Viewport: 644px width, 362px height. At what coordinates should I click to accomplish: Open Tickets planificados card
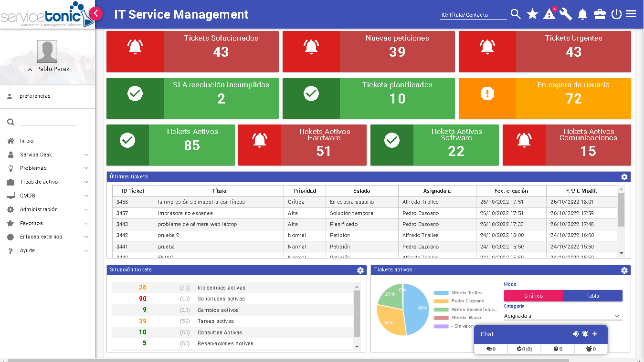pyautogui.click(x=369, y=98)
